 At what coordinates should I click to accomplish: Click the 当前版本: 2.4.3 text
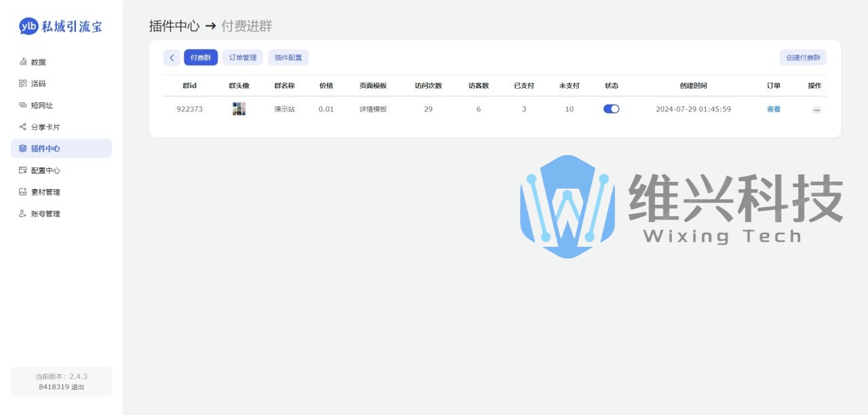coord(62,376)
